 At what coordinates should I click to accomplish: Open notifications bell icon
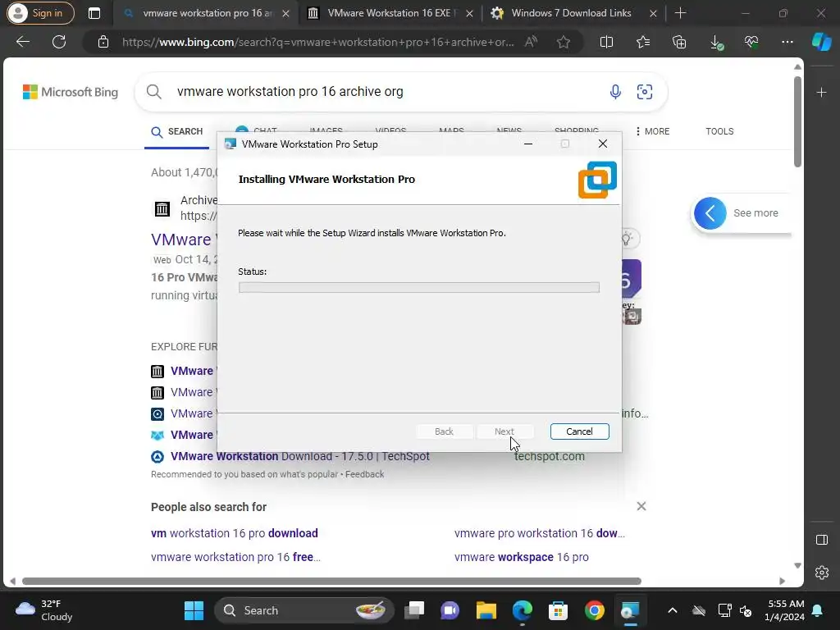(x=817, y=610)
